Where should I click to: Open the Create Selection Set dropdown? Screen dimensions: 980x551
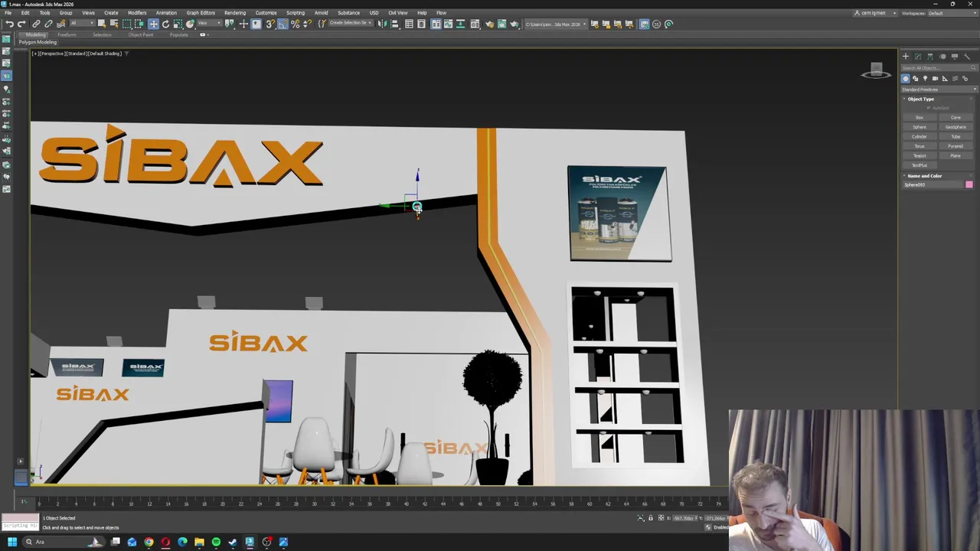point(351,24)
